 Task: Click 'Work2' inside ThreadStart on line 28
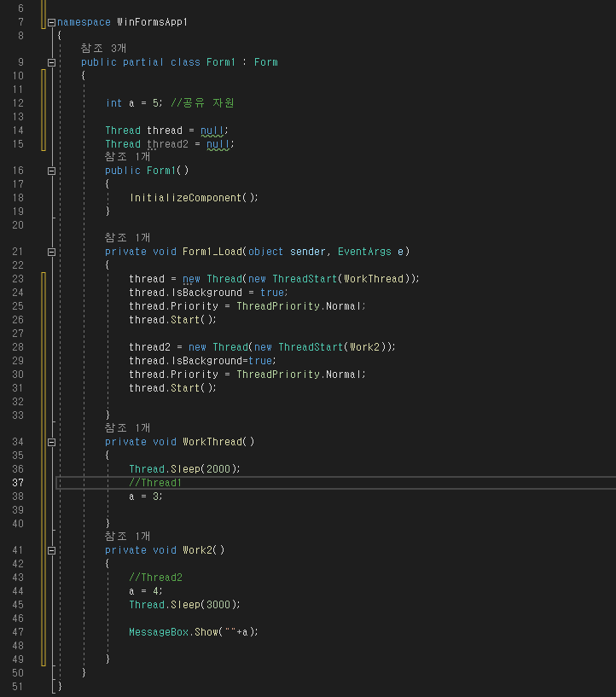pyautogui.click(x=365, y=347)
